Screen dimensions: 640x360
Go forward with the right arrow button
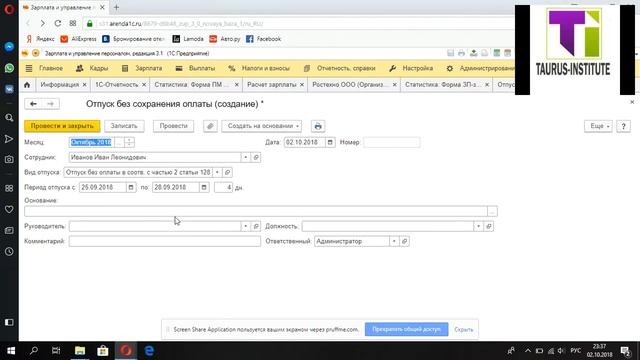[x=51, y=104]
